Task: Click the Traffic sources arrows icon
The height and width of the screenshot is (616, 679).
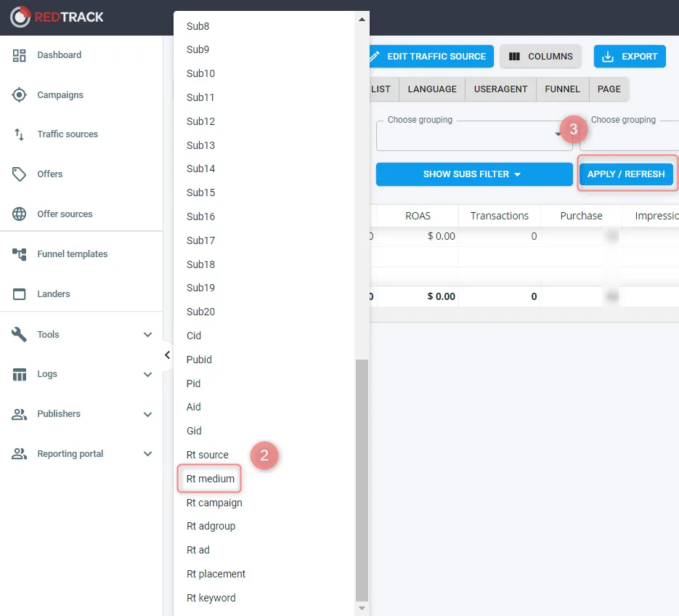Action: [20, 134]
